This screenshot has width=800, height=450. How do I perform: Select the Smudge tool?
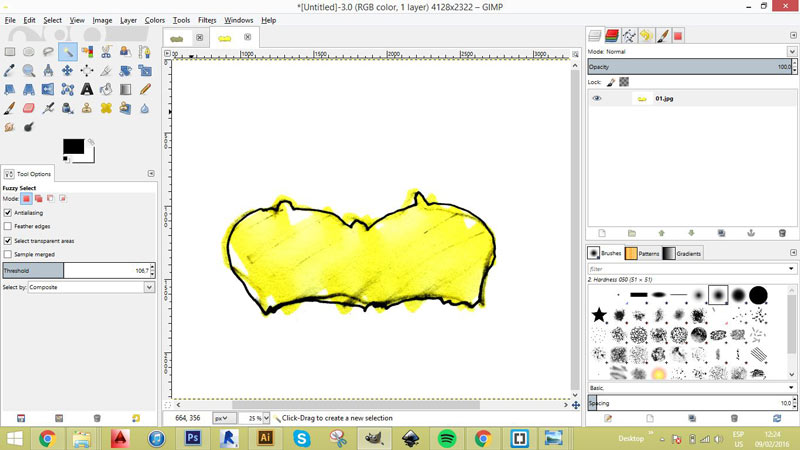(x=10, y=127)
